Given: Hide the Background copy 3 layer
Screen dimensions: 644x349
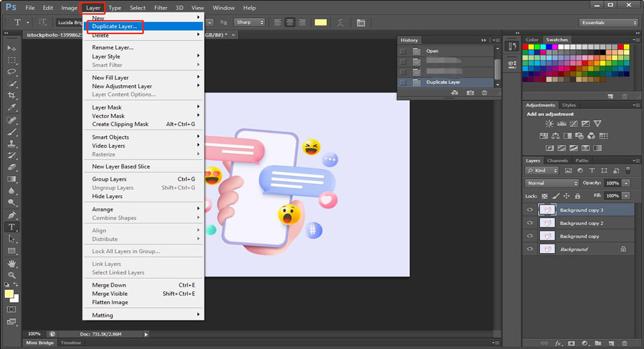Looking at the screenshot, I should [x=530, y=209].
